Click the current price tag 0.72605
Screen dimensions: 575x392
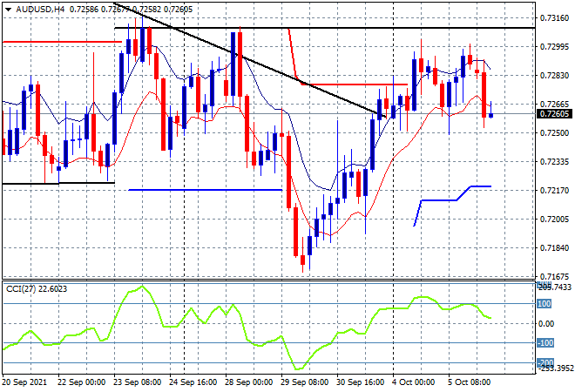click(555, 114)
